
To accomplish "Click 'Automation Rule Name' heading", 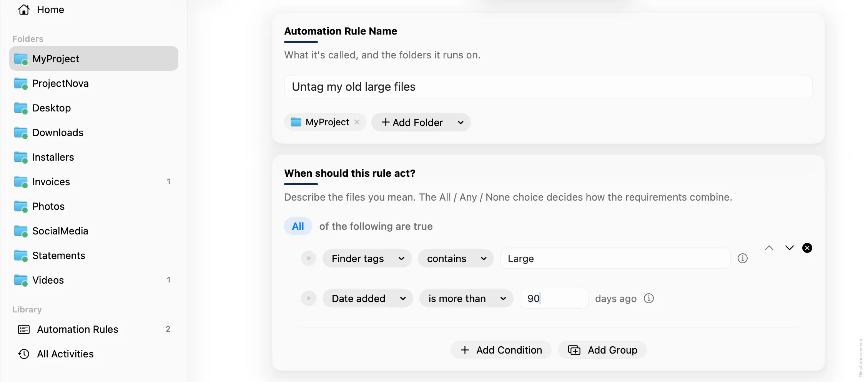I will point(341,31).
